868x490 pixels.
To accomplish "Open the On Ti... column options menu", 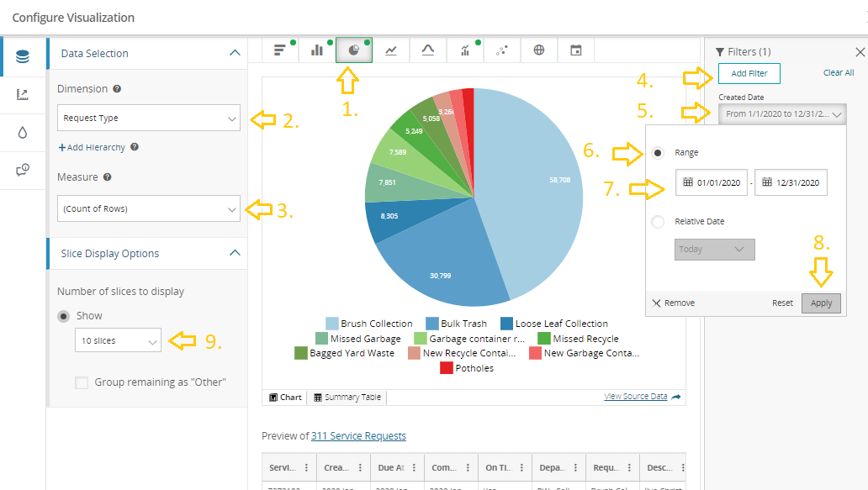I will [521, 468].
